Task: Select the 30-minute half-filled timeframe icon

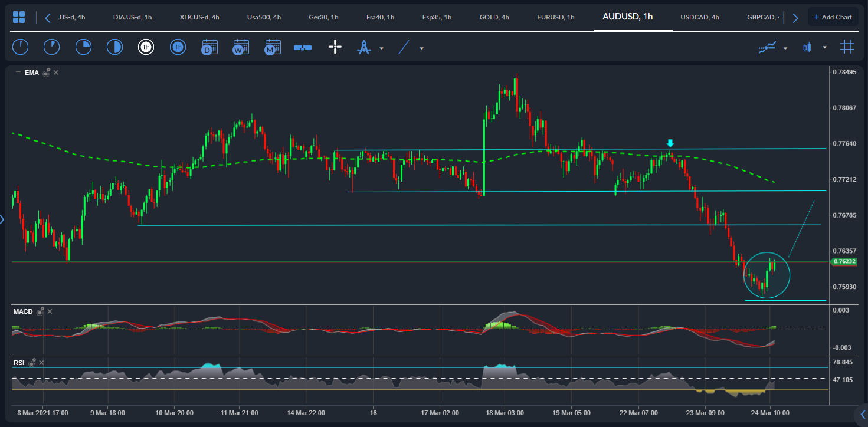Action: [x=114, y=47]
